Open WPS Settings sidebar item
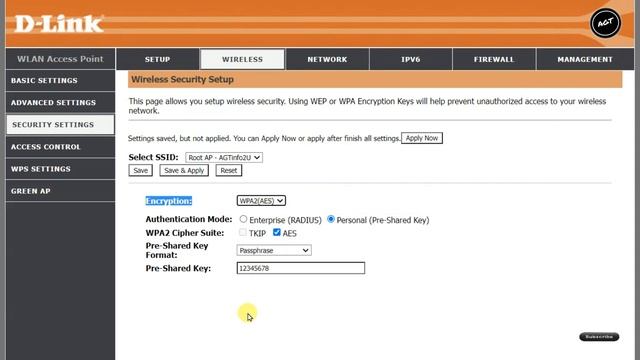 pyautogui.click(x=60, y=169)
